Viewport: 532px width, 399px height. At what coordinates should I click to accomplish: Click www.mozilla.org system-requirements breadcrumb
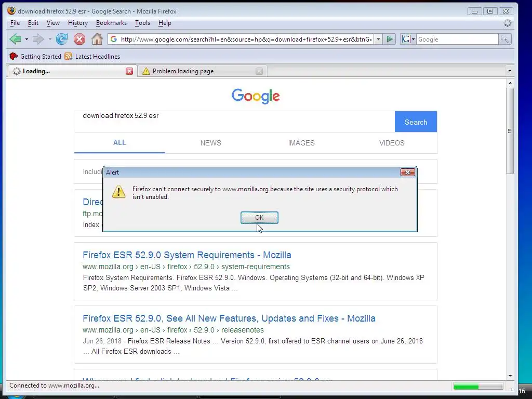187,267
